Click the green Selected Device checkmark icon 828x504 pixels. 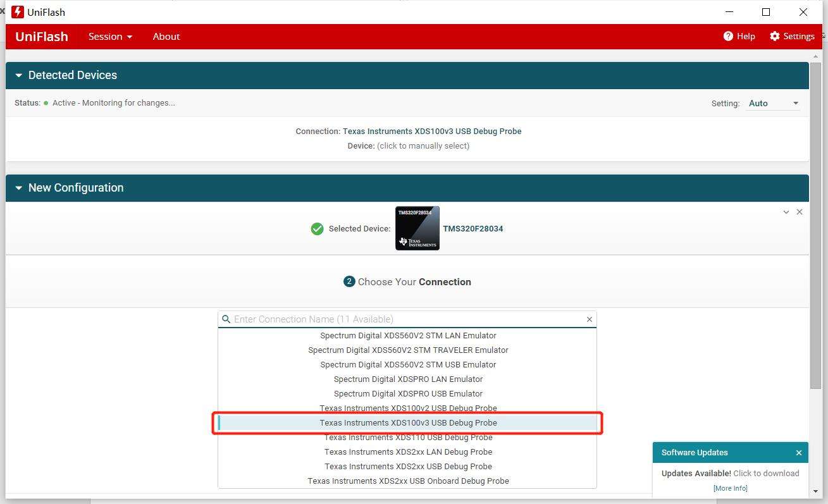(x=318, y=229)
